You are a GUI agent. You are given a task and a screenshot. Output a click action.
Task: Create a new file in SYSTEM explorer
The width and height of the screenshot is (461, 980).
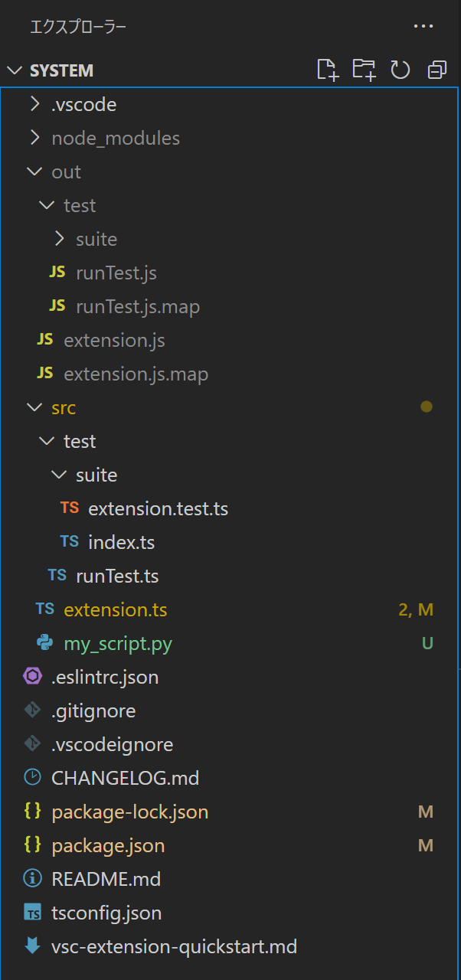(328, 70)
